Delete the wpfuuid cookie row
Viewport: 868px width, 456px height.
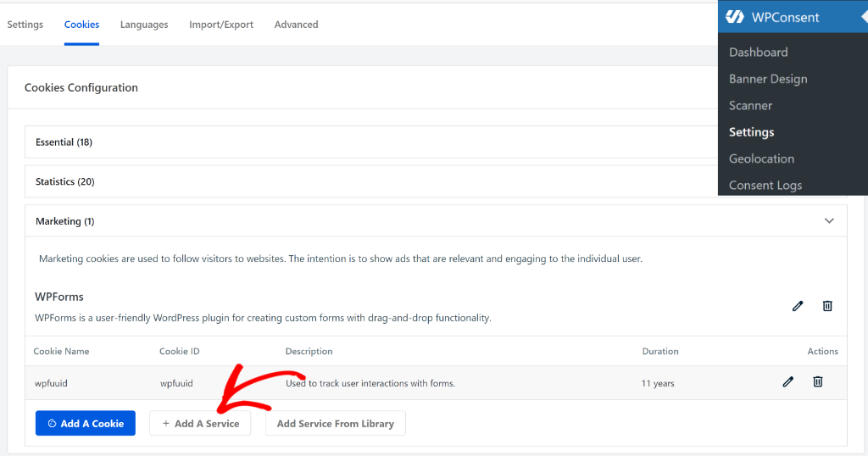pyautogui.click(x=818, y=382)
